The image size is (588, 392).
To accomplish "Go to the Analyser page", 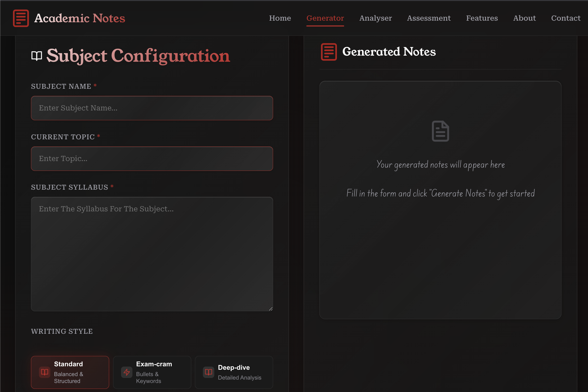I will (375, 18).
